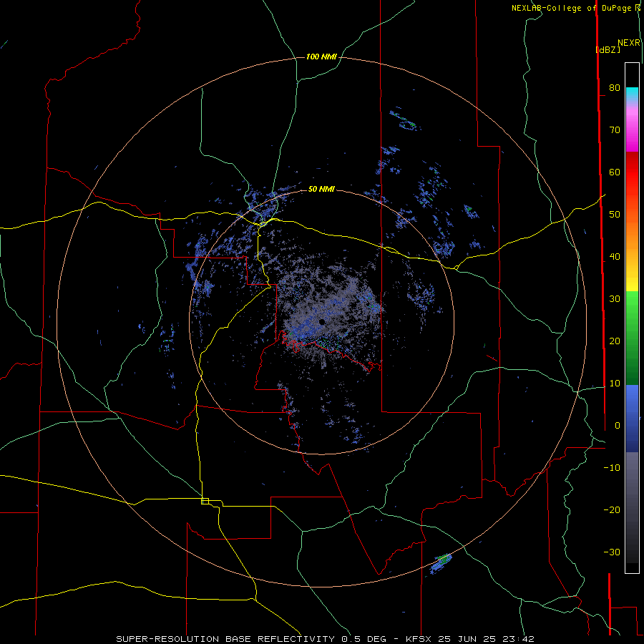644x644 pixels.
Task: Click the 50 NMI range ring label
Action: click(x=321, y=189)
